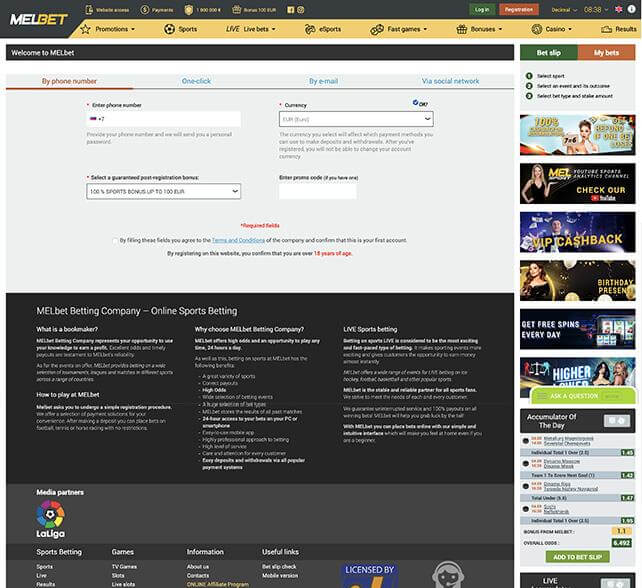The width and height of the screenshot is (642, 588).
Task: Click the ASK A QUESTION chat button
Action: click(x=583, y=396)
